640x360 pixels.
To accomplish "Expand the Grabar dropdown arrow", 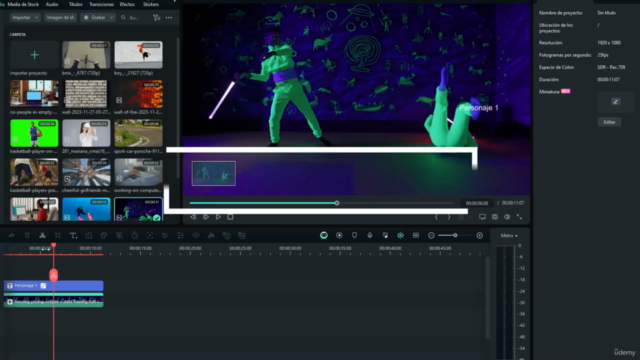I will pyautogui.click(x=111, y=18).
